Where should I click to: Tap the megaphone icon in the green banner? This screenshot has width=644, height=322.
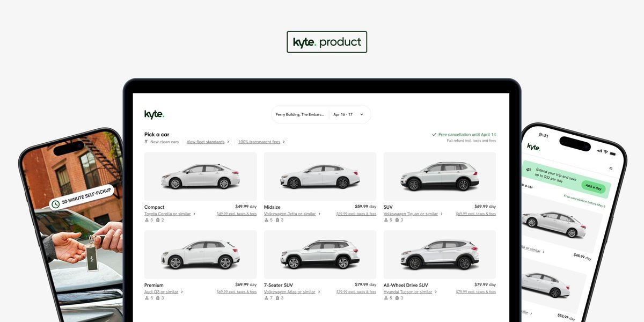coord(529,170)
